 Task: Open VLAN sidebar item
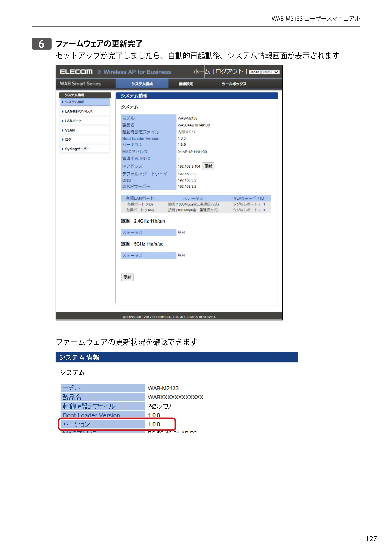[85, 130]
